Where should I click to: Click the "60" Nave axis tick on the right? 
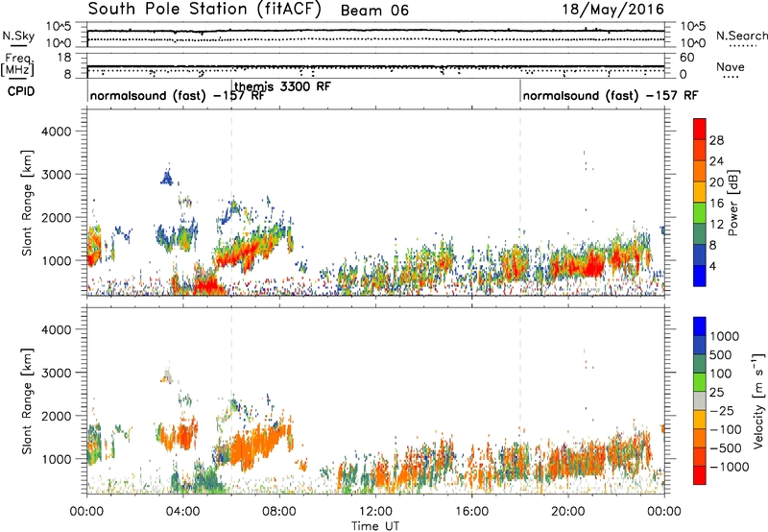(686, 58)
